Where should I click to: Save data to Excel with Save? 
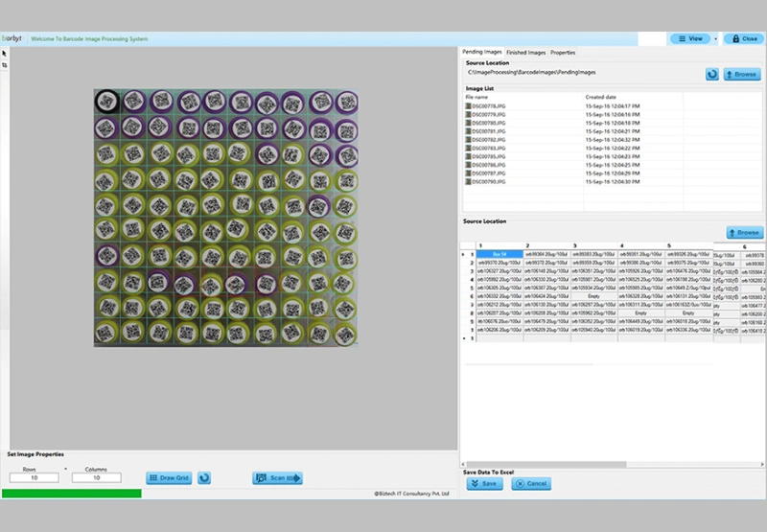(484, 483)
